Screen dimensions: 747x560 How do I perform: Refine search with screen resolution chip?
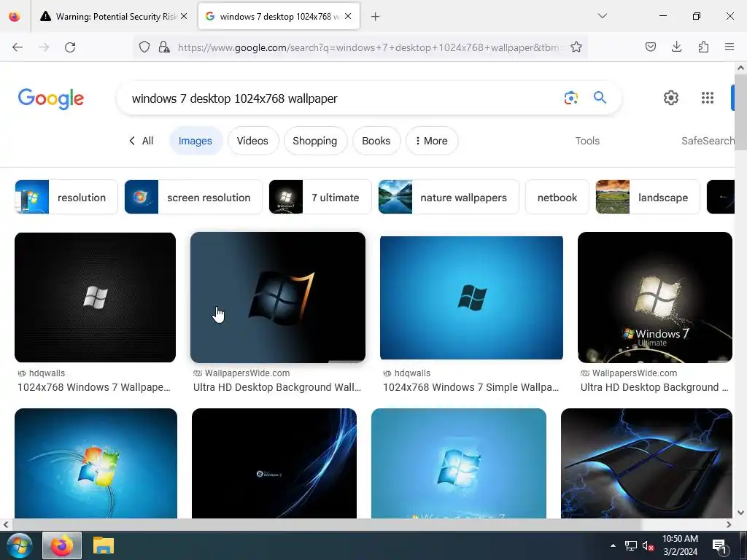click(x=193, y=197)
